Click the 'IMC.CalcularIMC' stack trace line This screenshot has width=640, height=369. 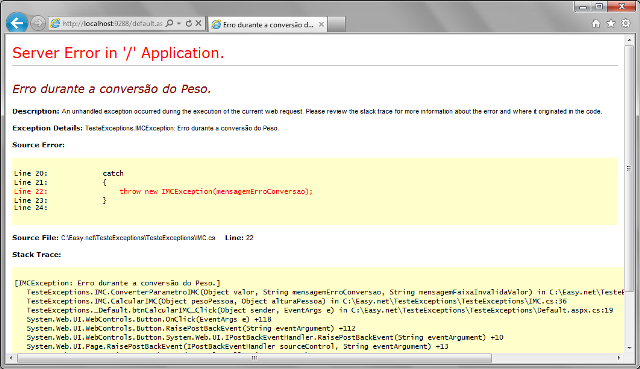297,301
